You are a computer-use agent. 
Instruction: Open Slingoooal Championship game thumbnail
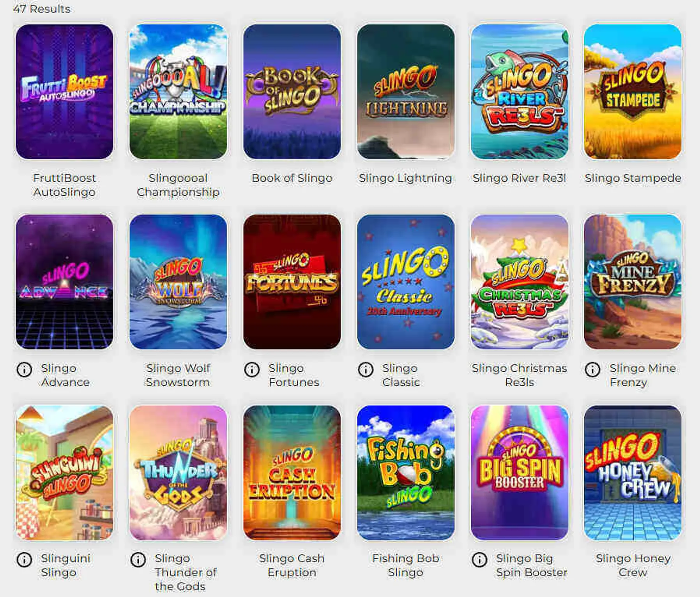tap(178, 92)
